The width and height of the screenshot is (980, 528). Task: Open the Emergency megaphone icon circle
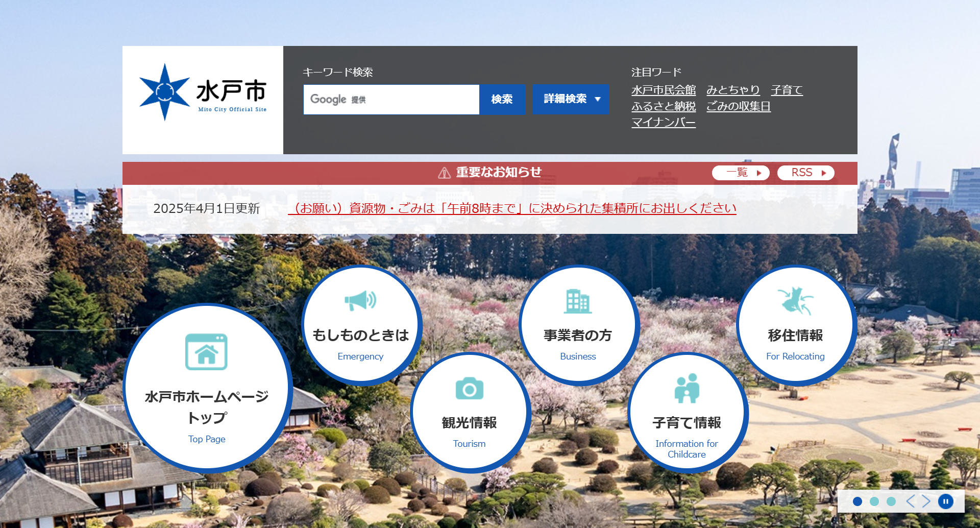tap(360, 325)
